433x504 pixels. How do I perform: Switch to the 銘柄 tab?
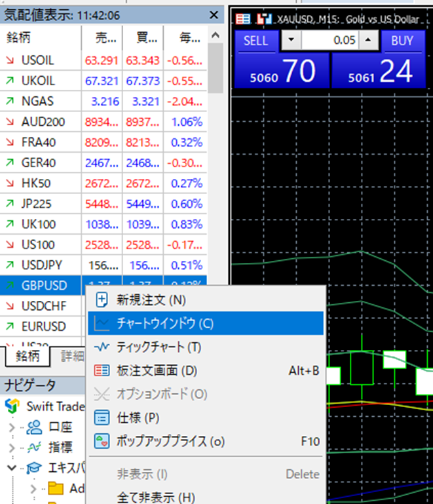click(28, 357)
